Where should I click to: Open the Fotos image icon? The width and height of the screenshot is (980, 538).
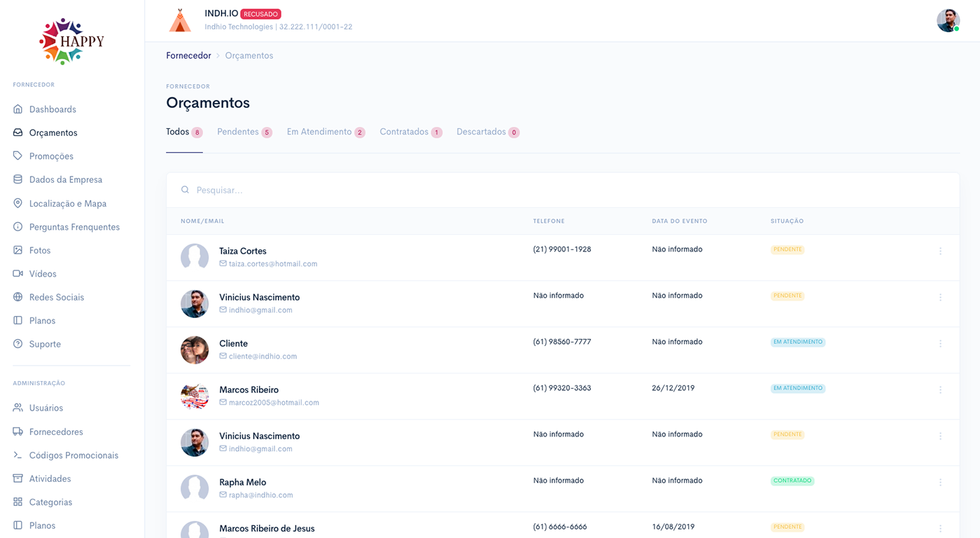(18, 250)
